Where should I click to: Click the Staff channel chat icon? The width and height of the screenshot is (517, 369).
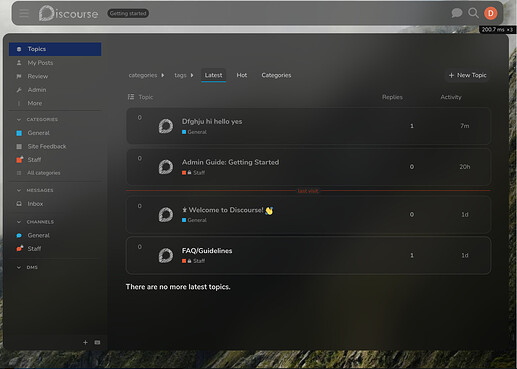pos(20,249)
